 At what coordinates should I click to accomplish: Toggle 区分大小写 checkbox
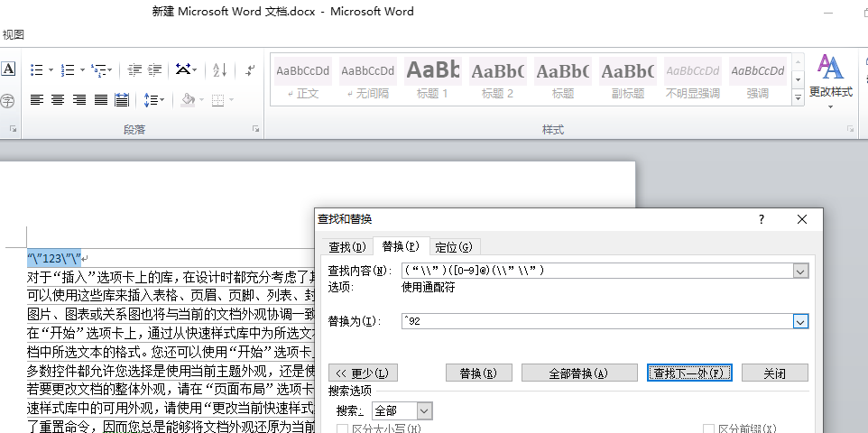point(343,428)
